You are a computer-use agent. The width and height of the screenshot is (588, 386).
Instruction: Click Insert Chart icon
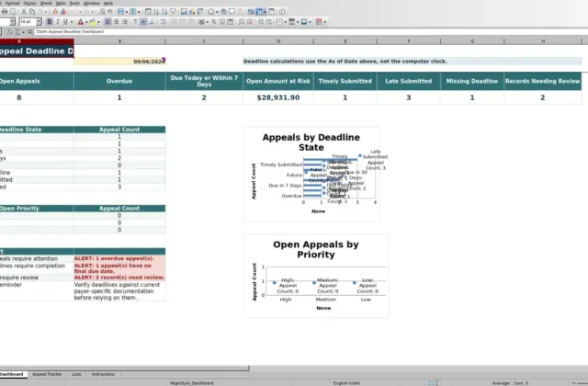coord(192,12)
